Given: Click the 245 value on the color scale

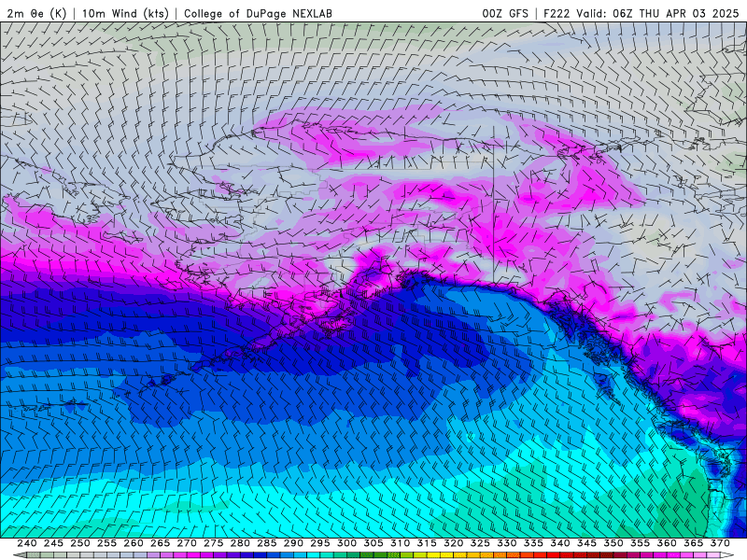Looking at the screenshot, I should point(53,543).
